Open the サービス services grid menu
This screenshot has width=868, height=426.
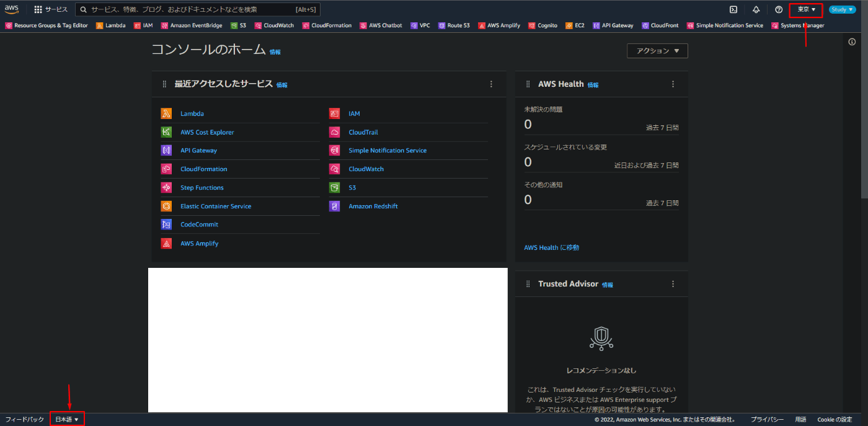click(51, 9)
